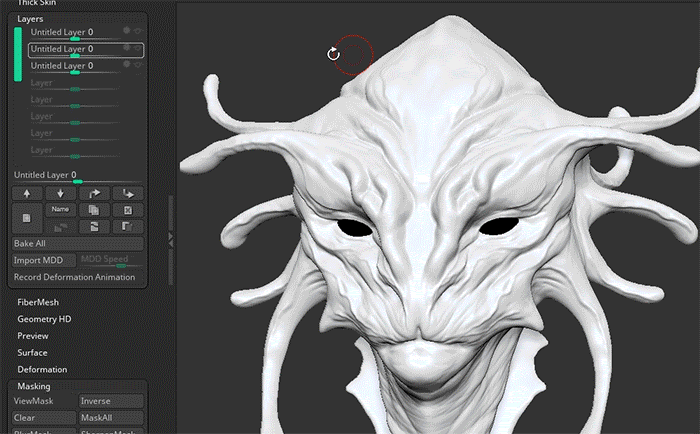Select the outlined Untitled Layer 0 row
Image resolution: width=700 pixels, height=434 pixels.
pos(86,50)
